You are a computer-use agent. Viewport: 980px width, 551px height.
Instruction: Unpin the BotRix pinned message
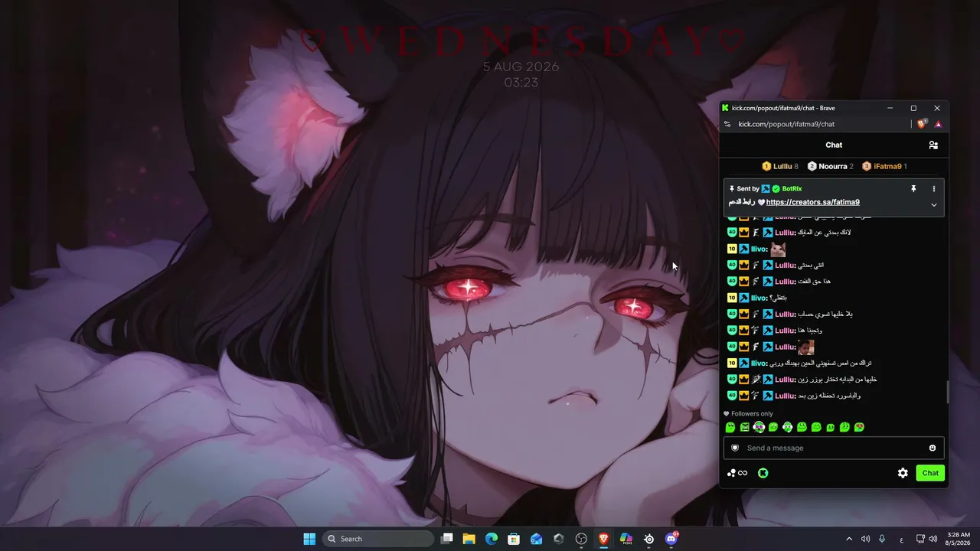click(x=913, y=188)
